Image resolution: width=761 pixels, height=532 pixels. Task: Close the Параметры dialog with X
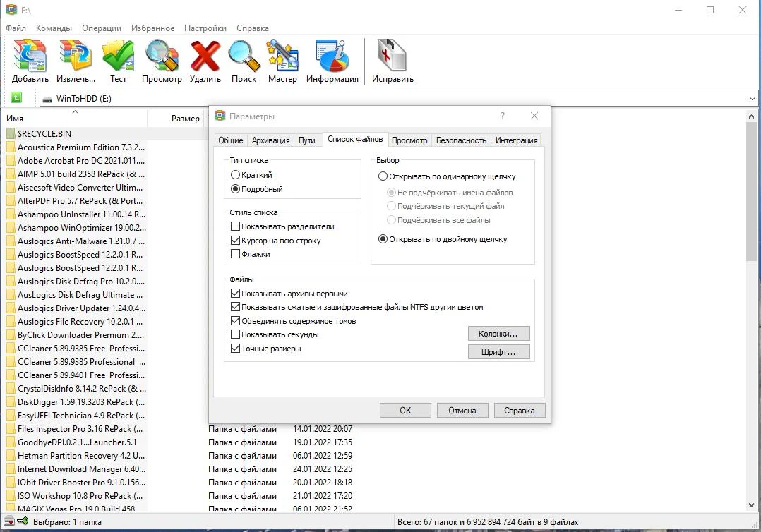pos(534,116)
